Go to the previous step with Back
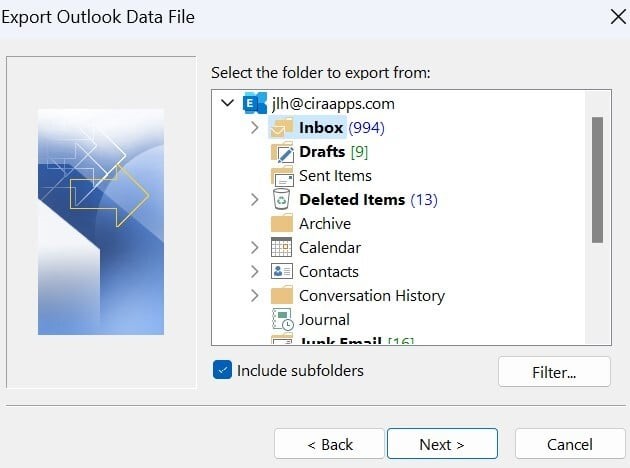The width and height of the screenshot is (630, 468). [x=329, y=444]
